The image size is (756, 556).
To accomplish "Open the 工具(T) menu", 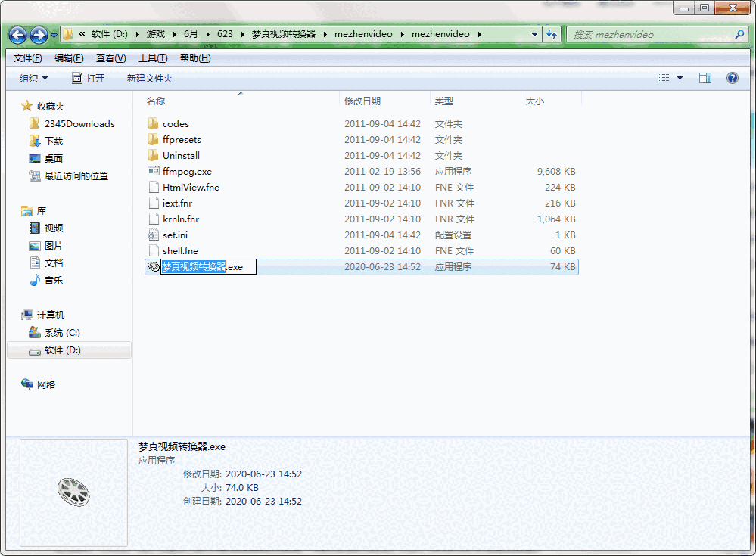I will 153,58.
